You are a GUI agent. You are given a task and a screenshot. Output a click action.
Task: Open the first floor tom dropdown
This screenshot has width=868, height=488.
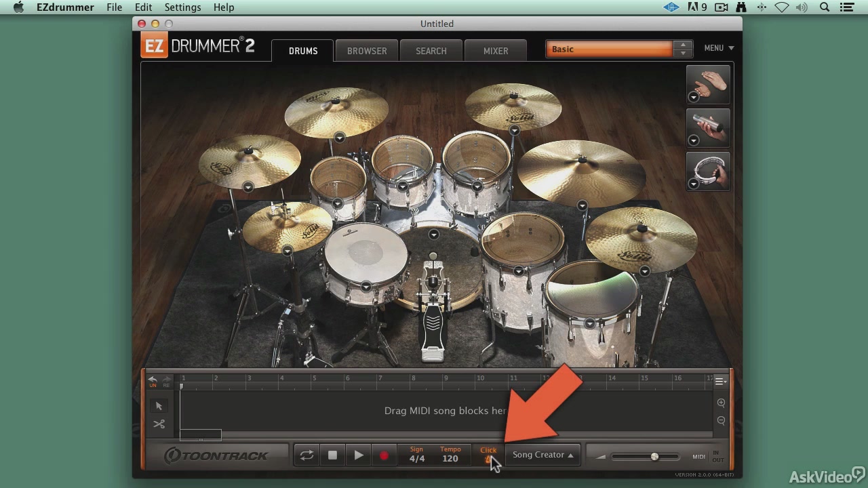click(x=518, y=271)
